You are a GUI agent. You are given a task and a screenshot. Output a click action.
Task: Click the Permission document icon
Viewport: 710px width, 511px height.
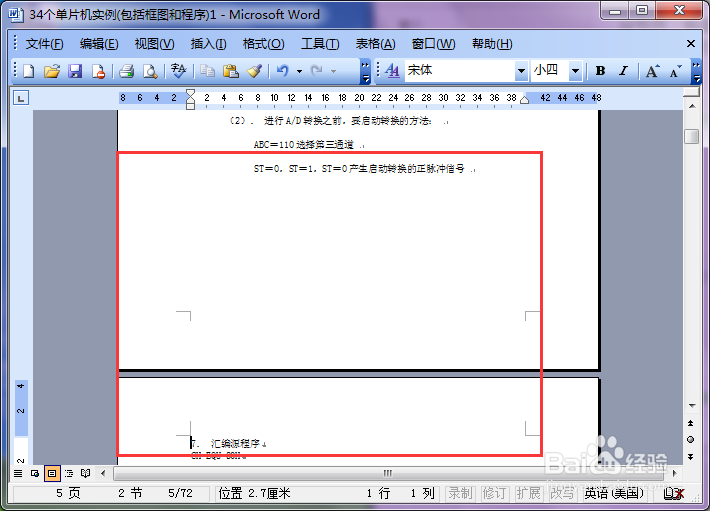[x=98, y=71]
